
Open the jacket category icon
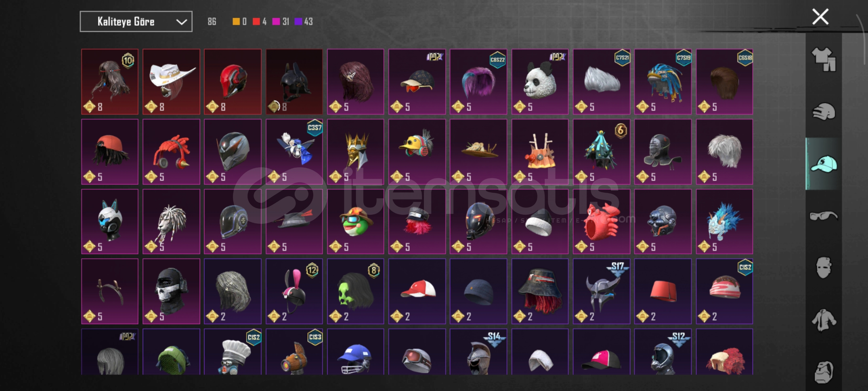tap(824, 320)
